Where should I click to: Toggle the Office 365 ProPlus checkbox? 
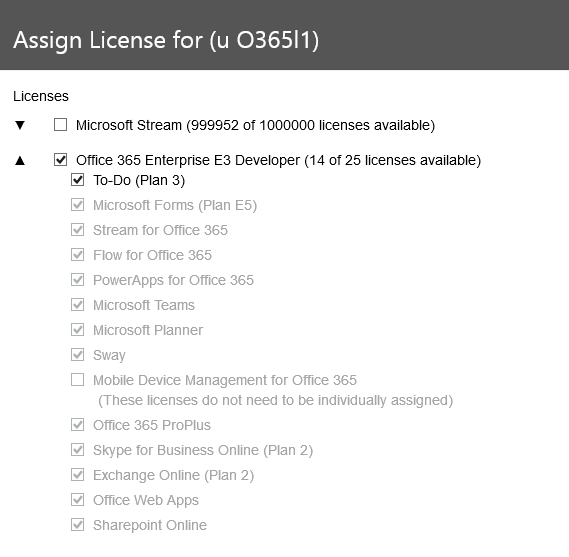pyautogui.click(x=77, y=425)
